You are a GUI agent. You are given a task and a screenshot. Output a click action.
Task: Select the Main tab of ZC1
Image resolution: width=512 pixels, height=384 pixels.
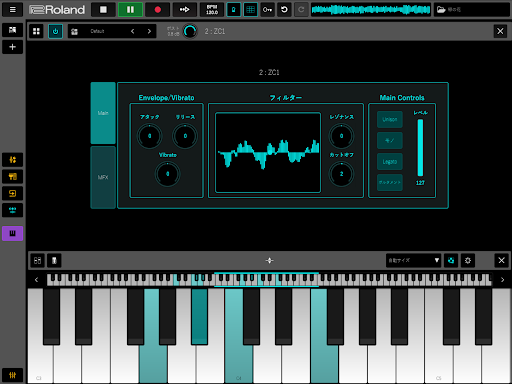(103, 113)
